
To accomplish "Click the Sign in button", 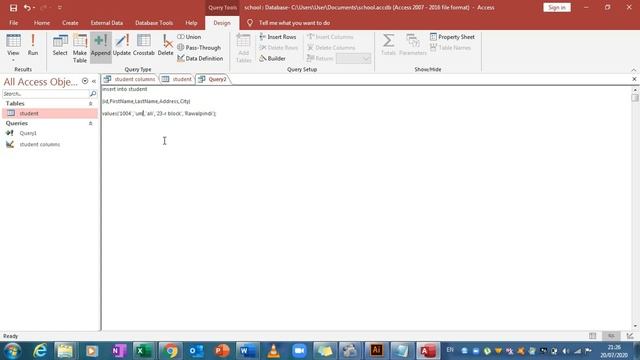I will (557, 7).
